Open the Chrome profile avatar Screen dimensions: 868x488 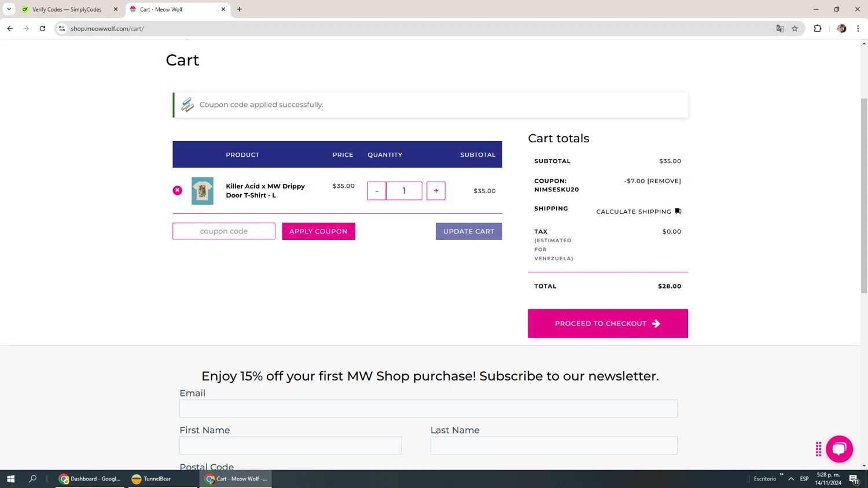[842, 28]
